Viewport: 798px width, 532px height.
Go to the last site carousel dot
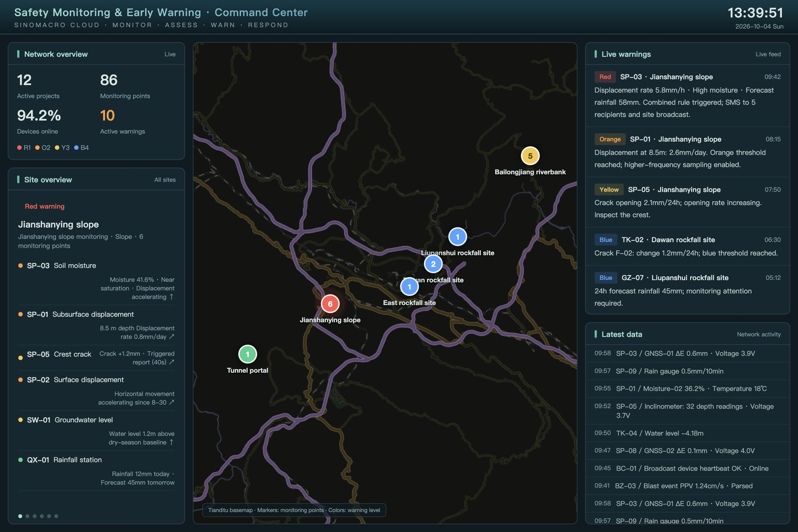tap(56, 516)
